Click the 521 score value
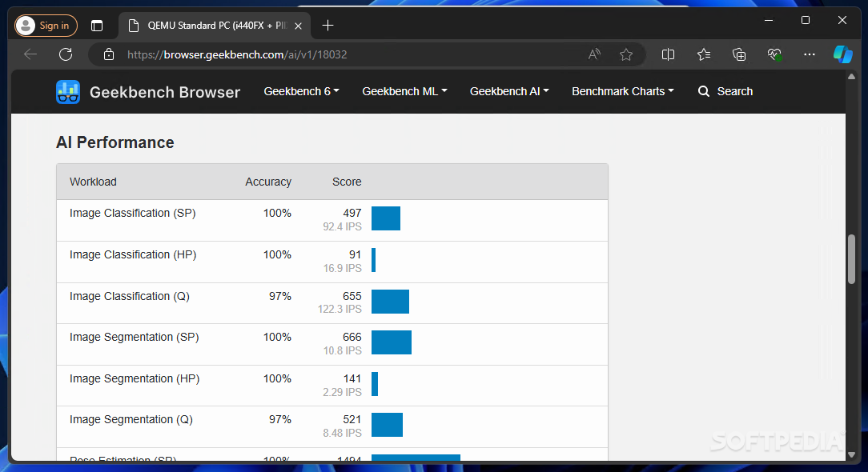The height and width of the screenshot is (472, 868). click(x=352, y=419)
